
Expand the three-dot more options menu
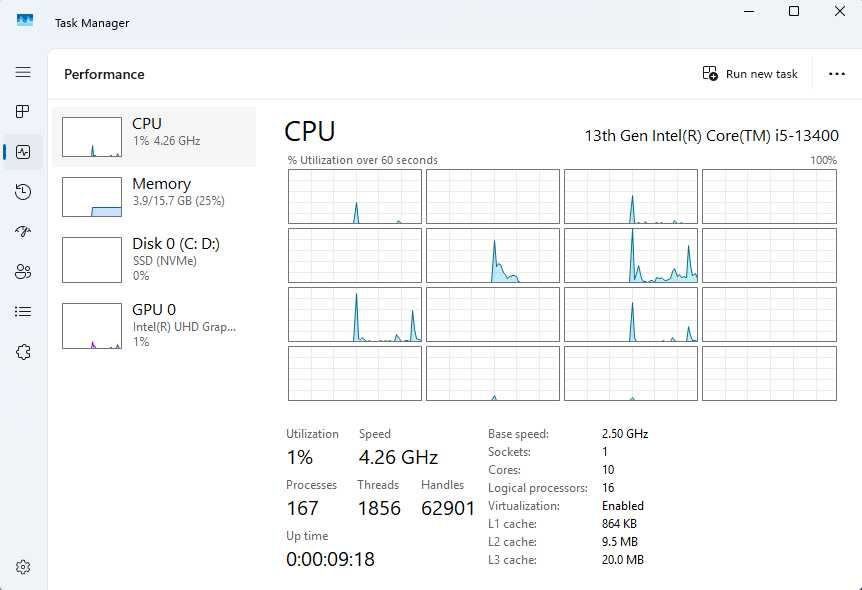837,74
